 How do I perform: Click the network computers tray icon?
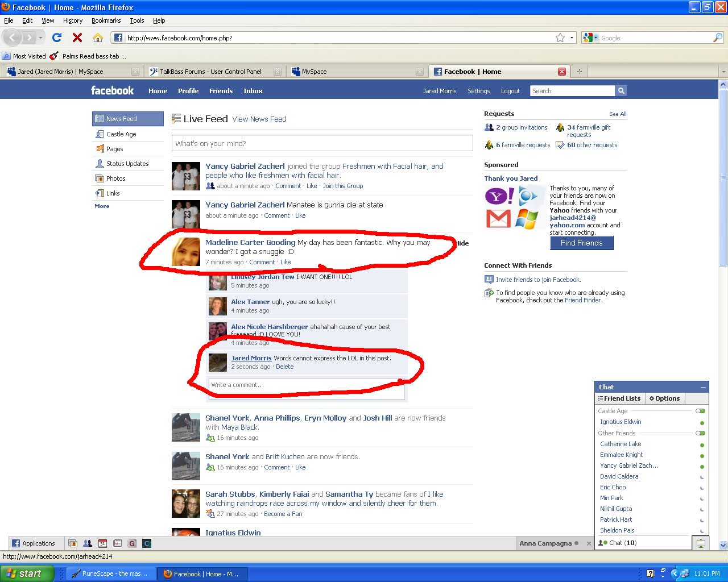(685, 573)
